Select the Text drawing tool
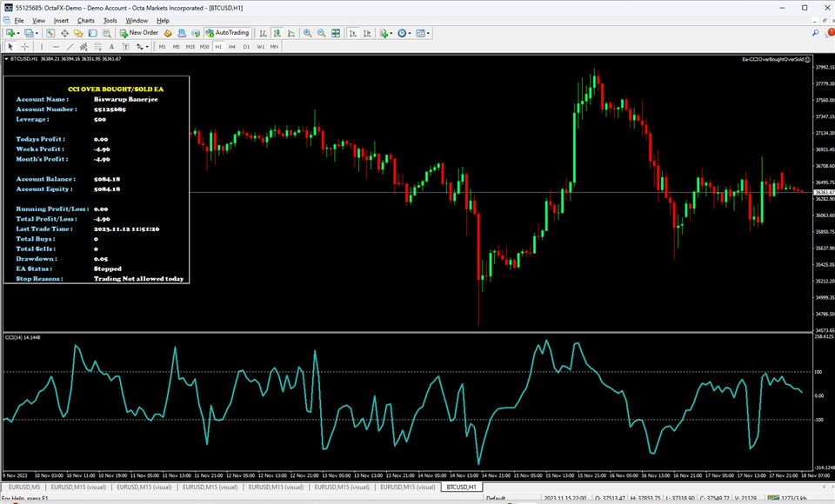The image size is (835, 504). coord(112,47)
